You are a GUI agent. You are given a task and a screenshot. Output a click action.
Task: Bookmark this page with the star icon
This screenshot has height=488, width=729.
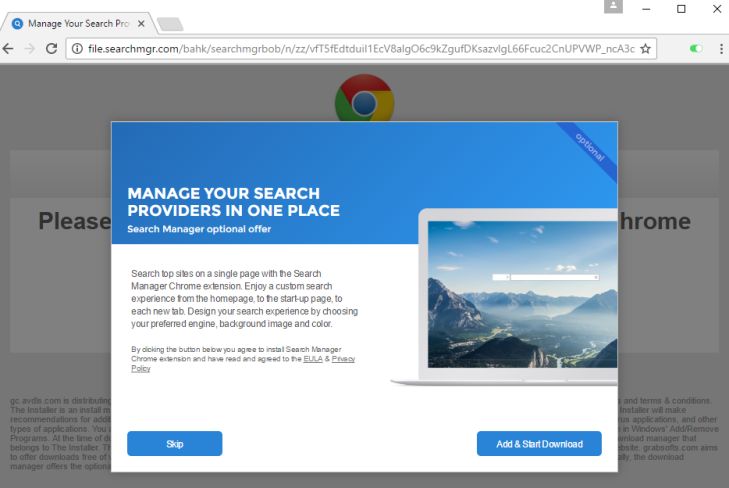click(645, 48)
